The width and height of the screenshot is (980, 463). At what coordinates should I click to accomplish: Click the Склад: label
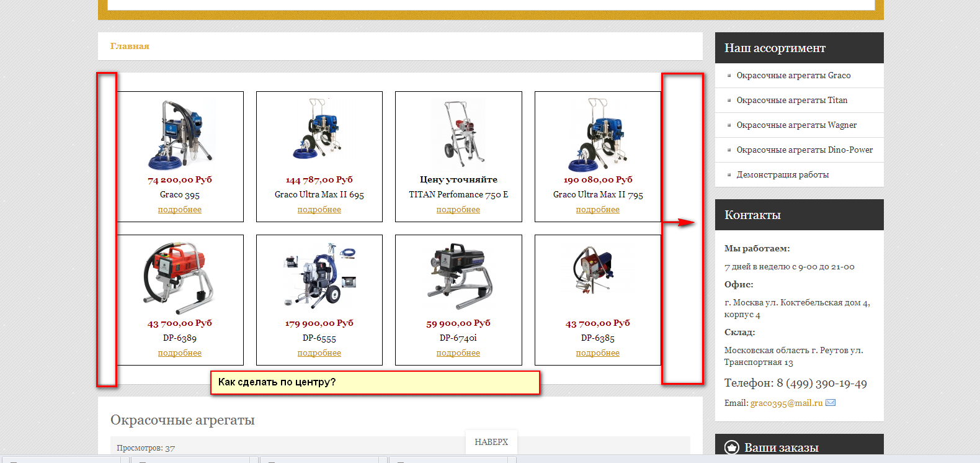click(740, 332)
